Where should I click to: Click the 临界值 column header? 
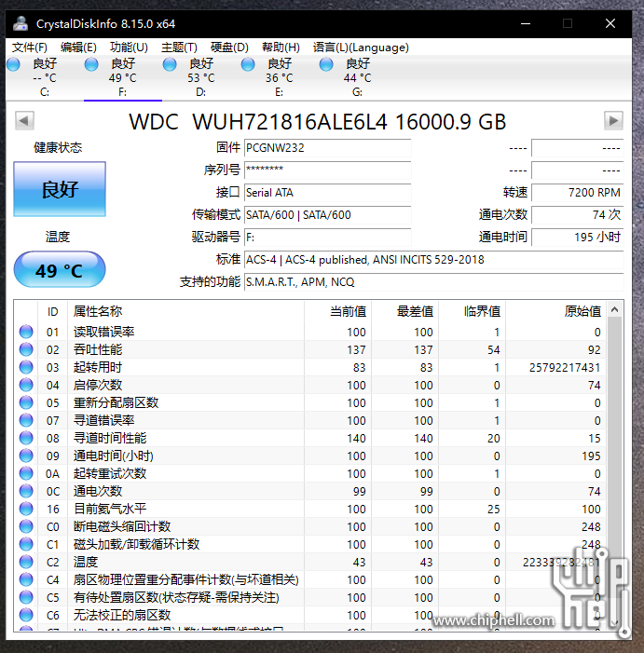coord(472,311)
